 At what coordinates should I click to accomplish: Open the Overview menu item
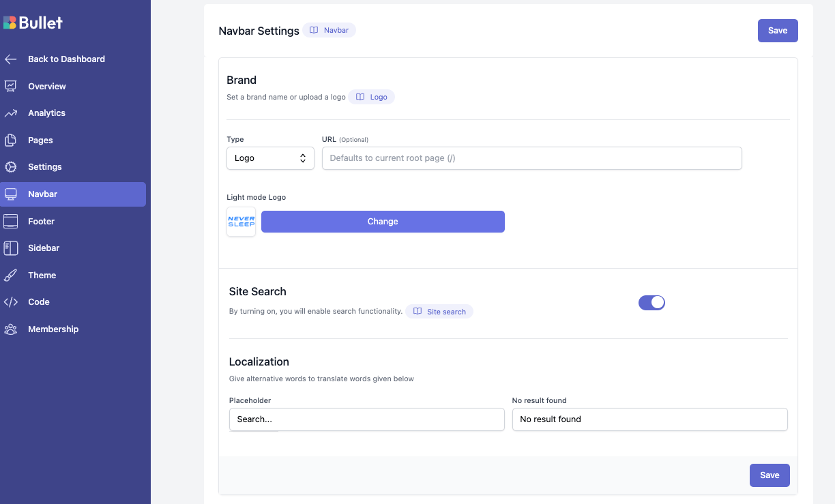47,87
